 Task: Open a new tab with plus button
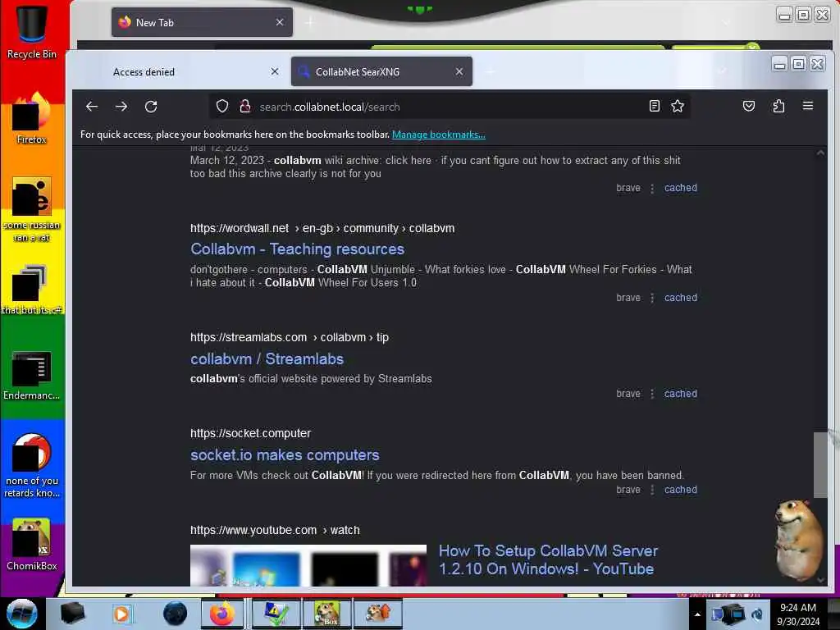tap(491, 71)
